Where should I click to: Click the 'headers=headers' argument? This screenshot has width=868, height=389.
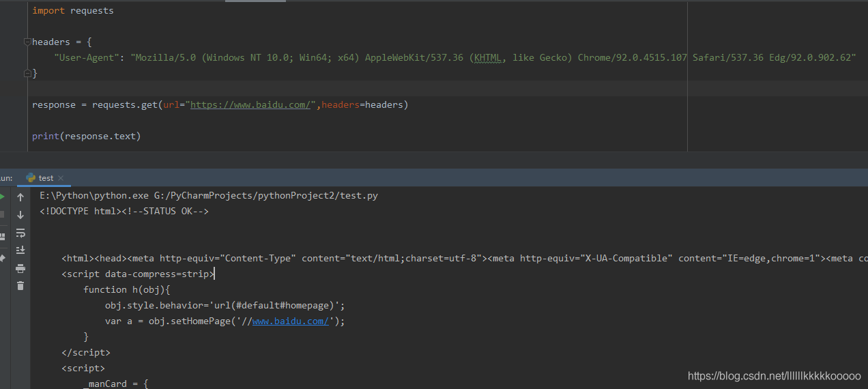pyautogui.click(x=362, y=104)
